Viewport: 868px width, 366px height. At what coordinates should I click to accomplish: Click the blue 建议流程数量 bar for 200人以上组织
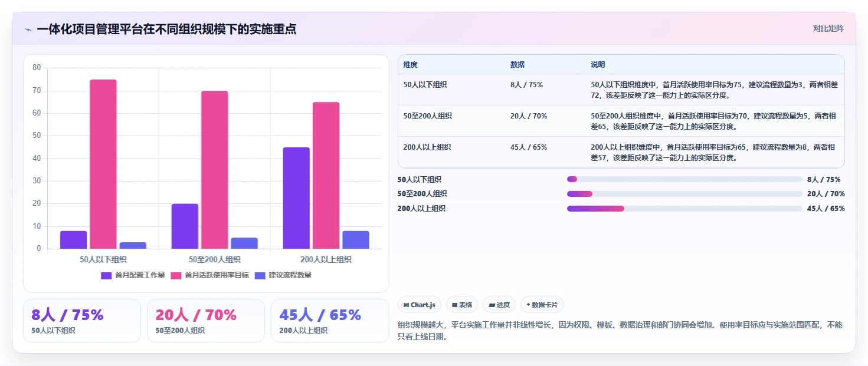[x=356, y=240]
